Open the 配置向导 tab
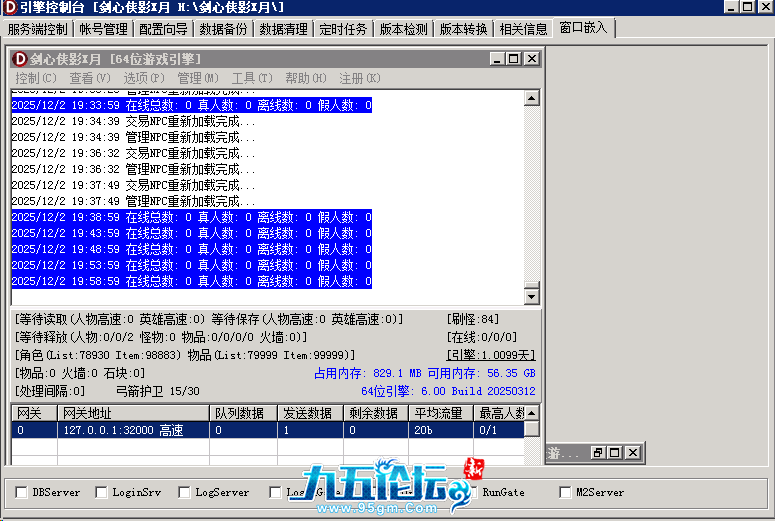 (163, 29)
